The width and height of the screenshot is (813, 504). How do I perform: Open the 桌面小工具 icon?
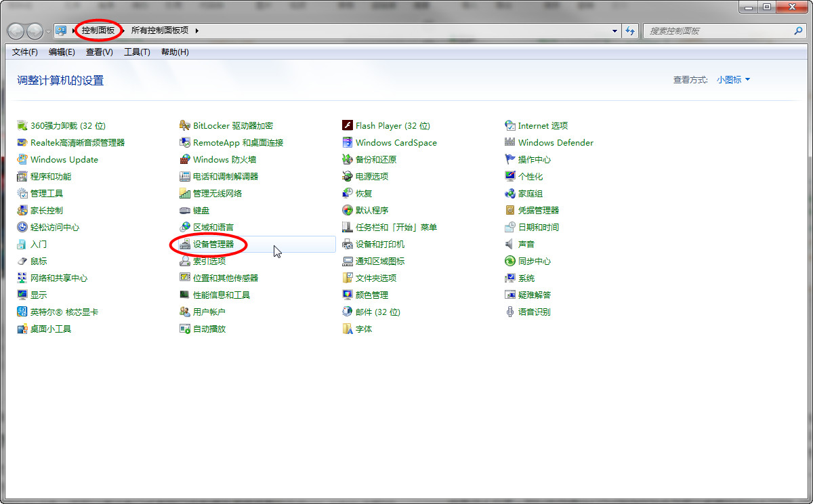tap(22, 329)
